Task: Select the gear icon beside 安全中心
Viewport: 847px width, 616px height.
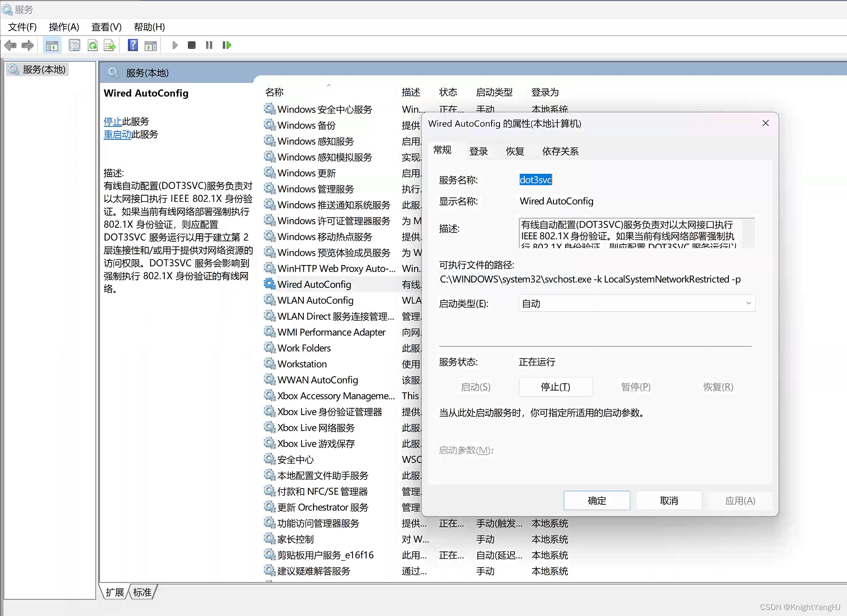Action: point(270,459)
